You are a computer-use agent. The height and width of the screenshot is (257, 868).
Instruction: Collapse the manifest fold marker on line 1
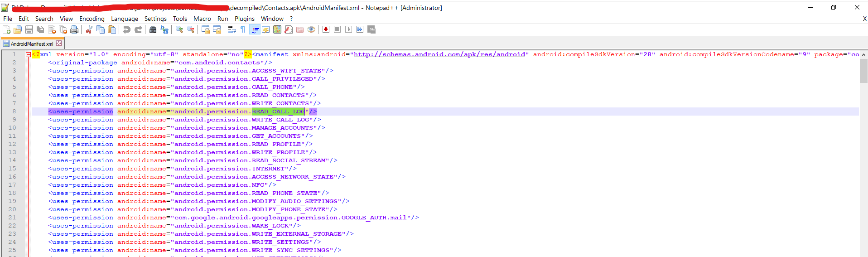tap(28, 54)
